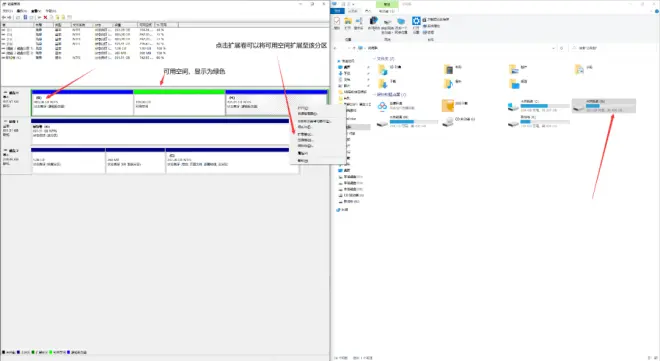Click the Explorer search box

[x=612, y=48]
